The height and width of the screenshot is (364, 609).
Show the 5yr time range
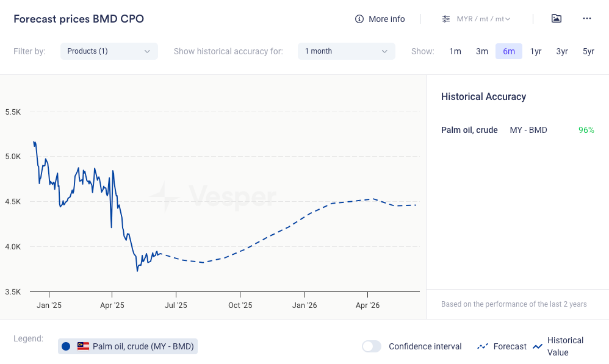[x=588, y=51]
